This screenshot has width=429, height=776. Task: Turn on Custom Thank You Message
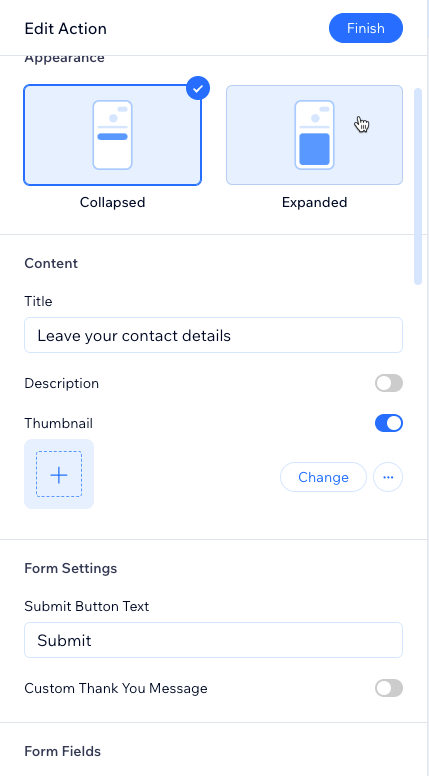389,688
